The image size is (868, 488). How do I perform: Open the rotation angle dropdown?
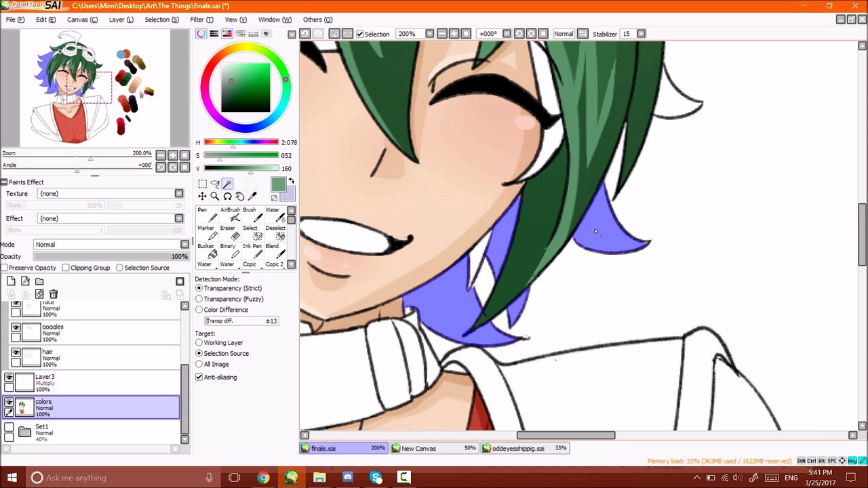pyautogui.click(x=507, y=34)
